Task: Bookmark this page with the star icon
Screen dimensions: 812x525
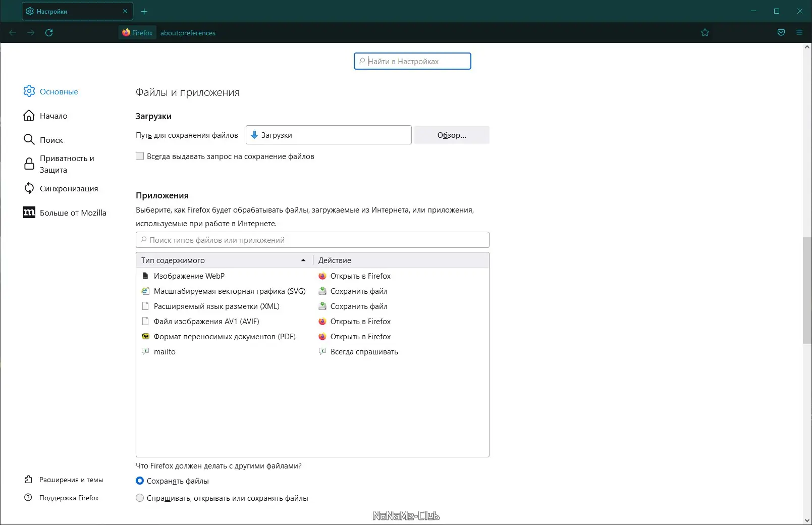Action: (x=705, y=33)
